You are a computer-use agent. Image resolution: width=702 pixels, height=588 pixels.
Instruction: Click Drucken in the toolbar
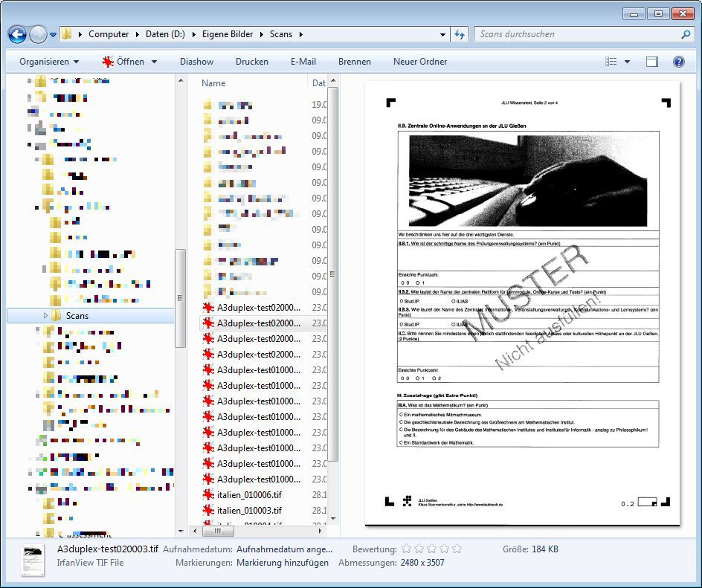[x=252, y=62]
